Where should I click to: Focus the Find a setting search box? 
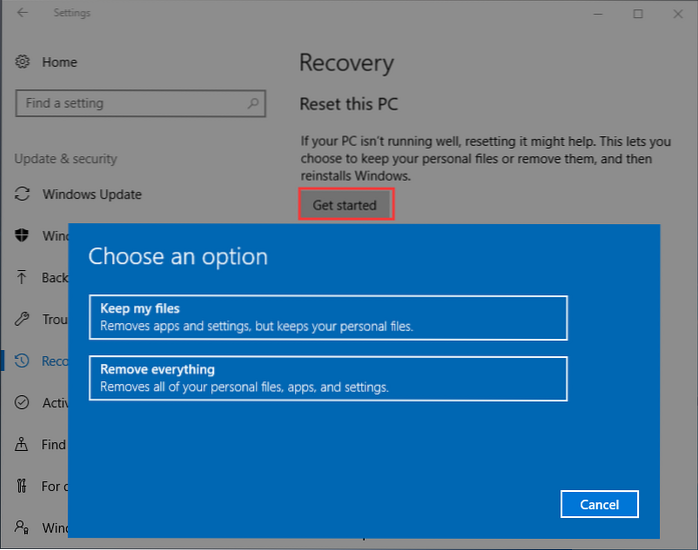coord(130,103)
